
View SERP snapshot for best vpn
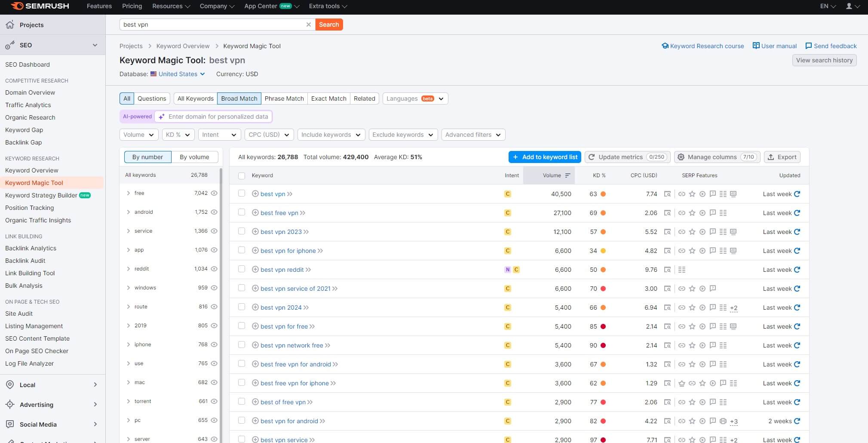[x=667, y=194]
